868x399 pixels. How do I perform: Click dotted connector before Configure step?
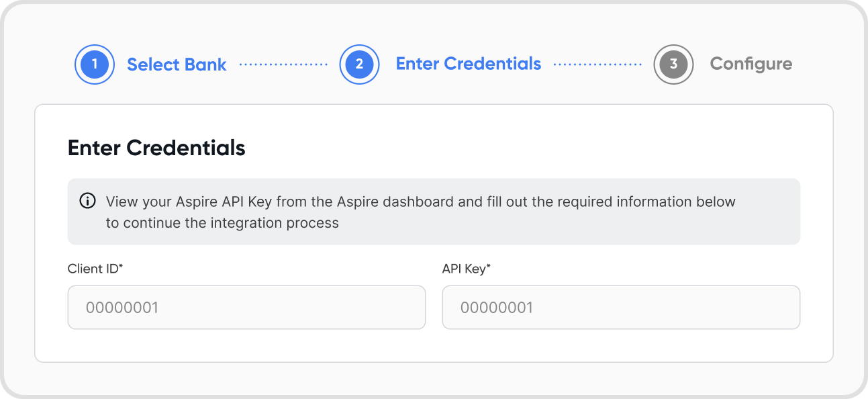(x=597, y=64)
